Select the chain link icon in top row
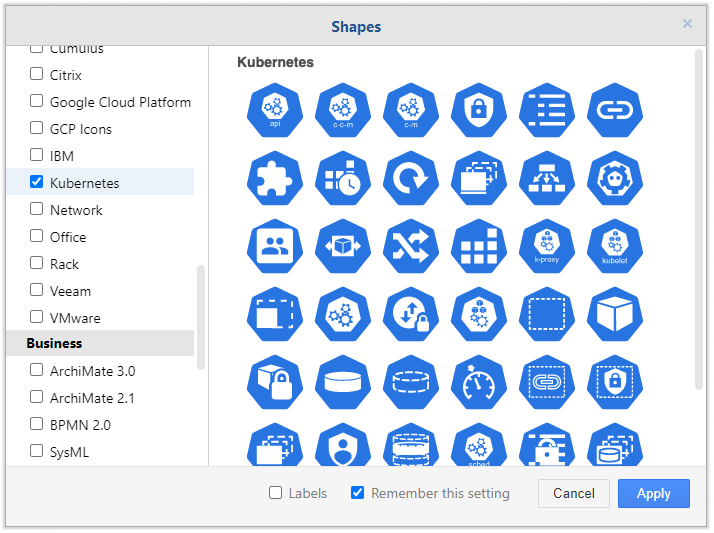Image resolution: width=714 pixels, height=533 pixels. [615, 110]
